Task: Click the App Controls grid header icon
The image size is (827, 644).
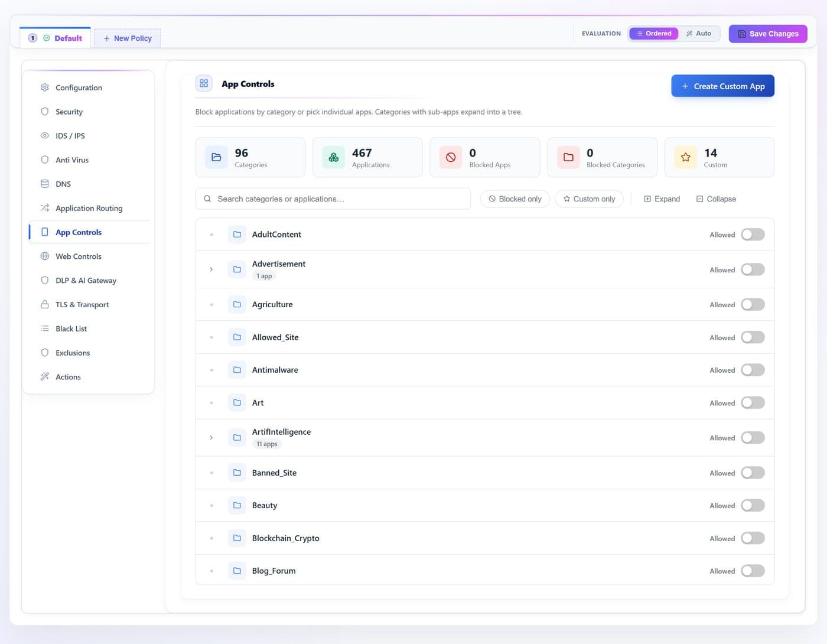Action: coord(204,83)
